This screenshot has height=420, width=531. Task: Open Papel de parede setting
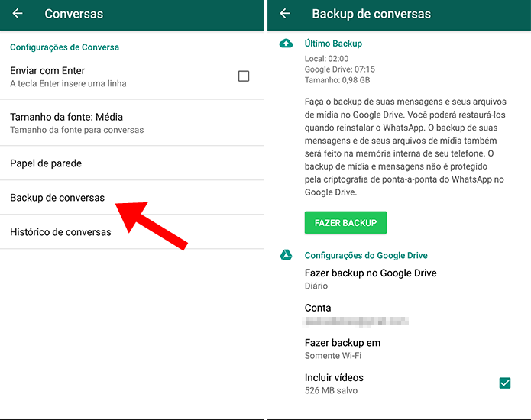coord(131,163)
